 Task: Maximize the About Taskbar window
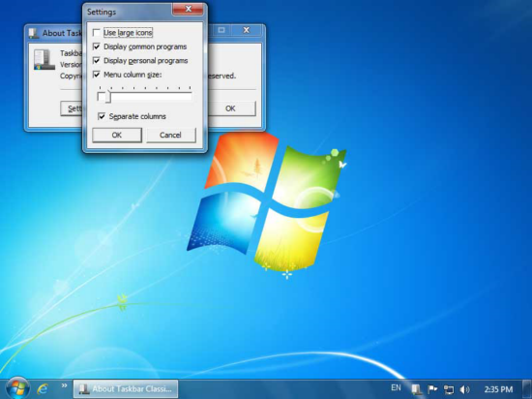pyautogui.click(x=221, y=30)
